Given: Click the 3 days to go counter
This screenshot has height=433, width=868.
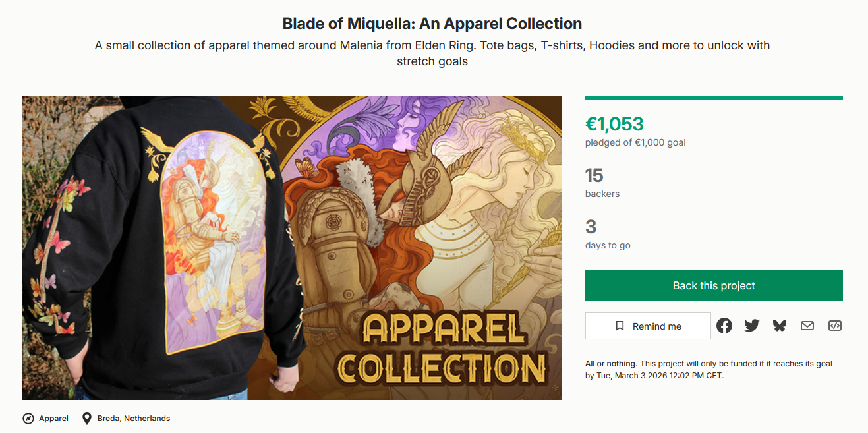Looking at the screenshot, I should (591, 227).
